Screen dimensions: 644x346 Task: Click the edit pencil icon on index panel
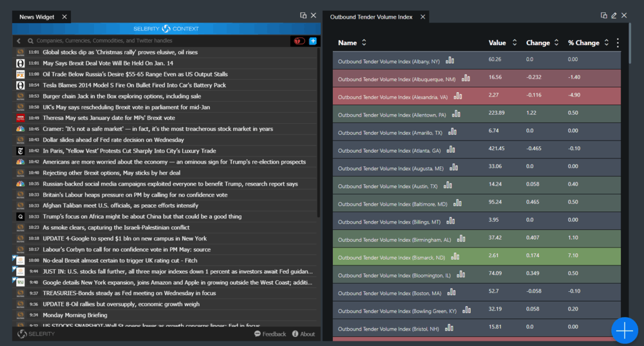[614, 15]
